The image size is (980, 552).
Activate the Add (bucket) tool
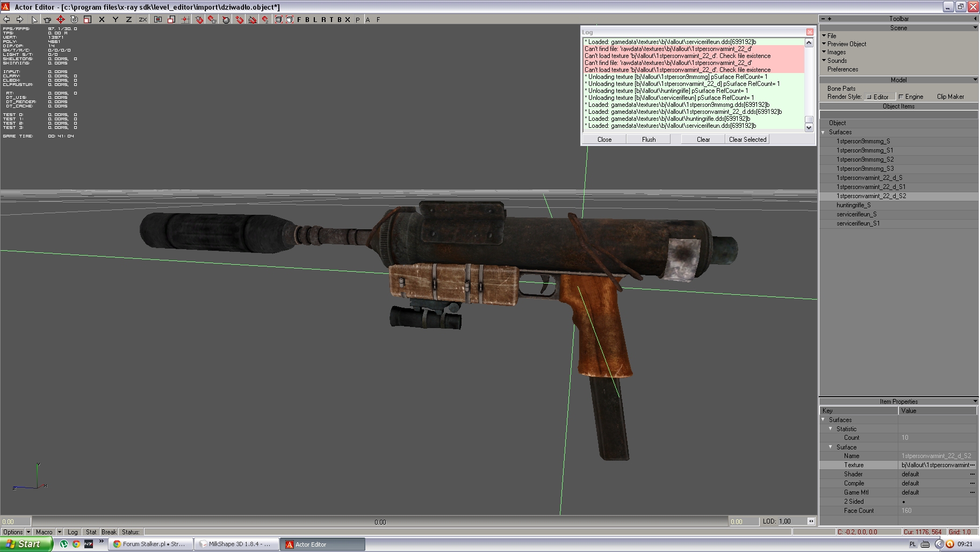pos(47,19)
